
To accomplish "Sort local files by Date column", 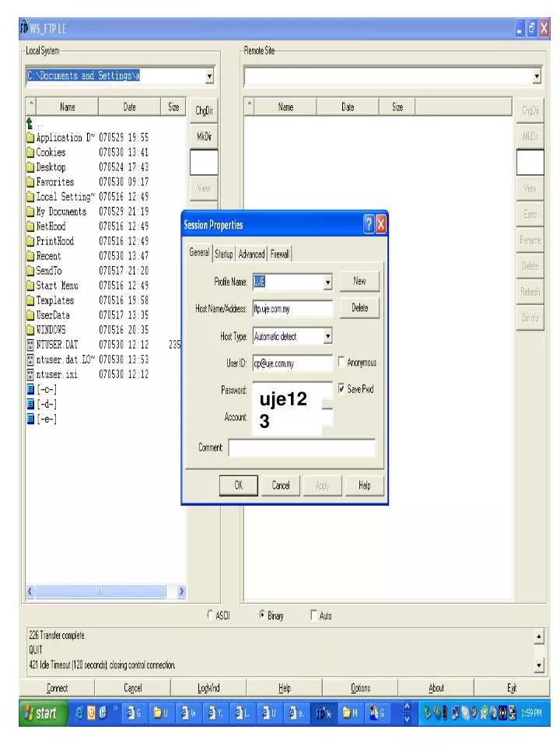I will click(130, 107).
